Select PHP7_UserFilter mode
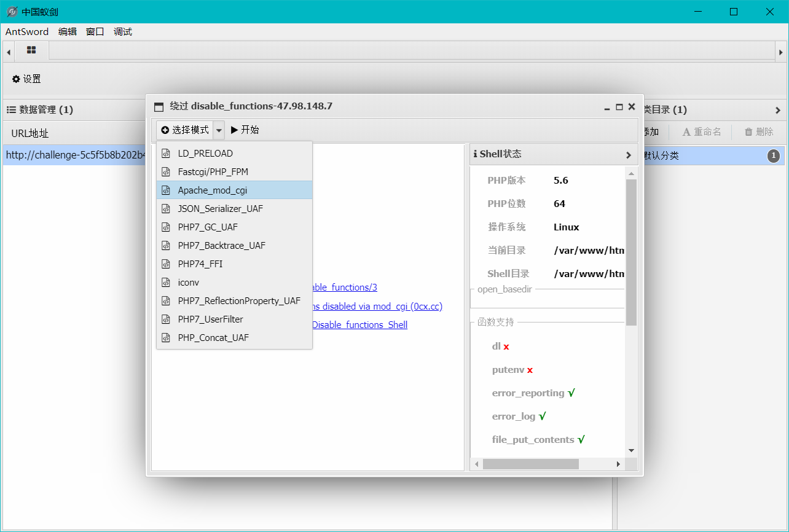The image size is (789, 532). pos(210,319)
